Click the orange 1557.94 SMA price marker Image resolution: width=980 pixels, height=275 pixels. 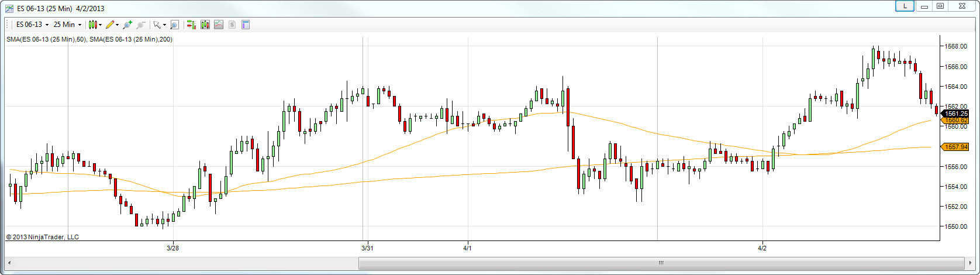955,147
